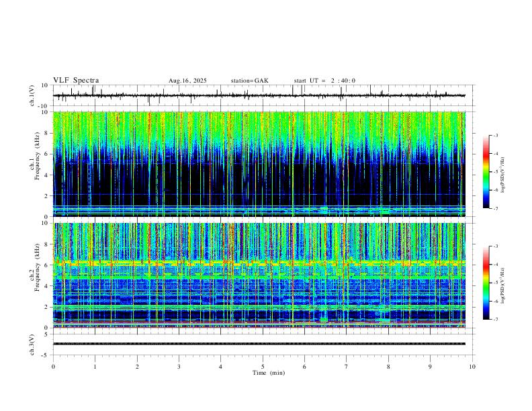Click the ch.2 frequency spectrogram panel

[259, 275]
